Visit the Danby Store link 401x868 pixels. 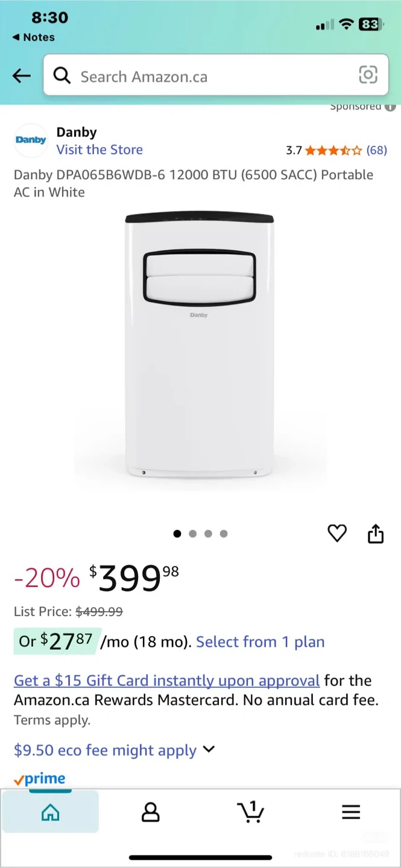(99, 149)
